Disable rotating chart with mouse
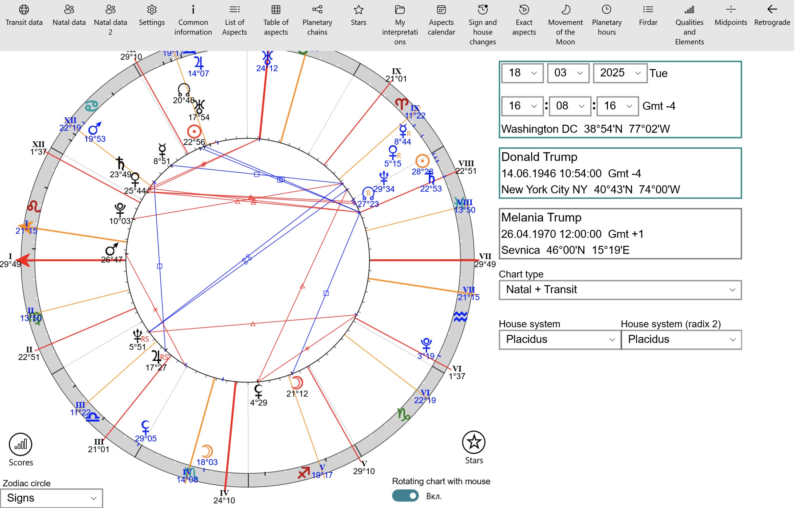812x508 pixels. pos(406,495)
